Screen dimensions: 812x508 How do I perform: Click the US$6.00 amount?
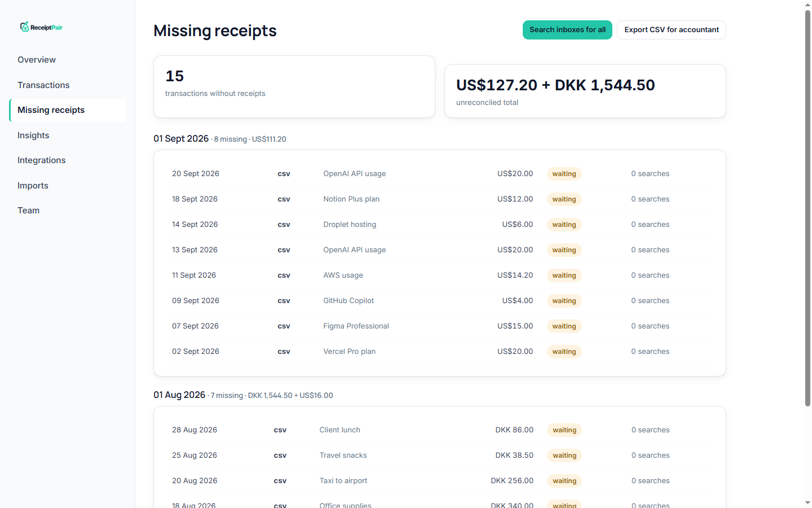(x=518, y=225)
